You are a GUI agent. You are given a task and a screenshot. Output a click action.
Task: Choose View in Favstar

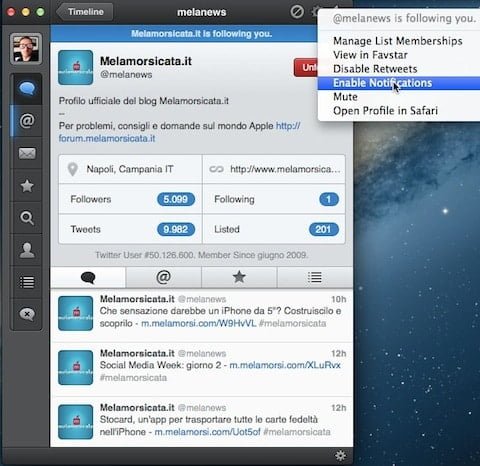(370, 55)
